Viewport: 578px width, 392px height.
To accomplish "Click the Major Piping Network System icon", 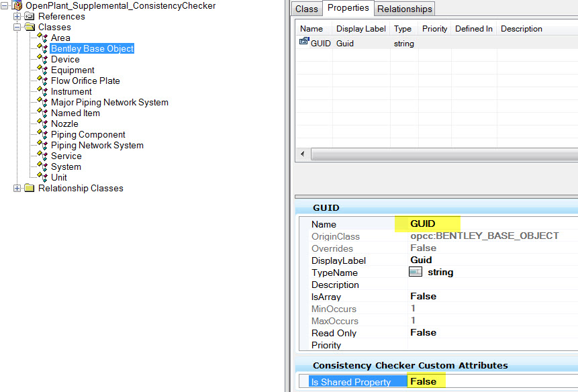I will (42, 102).
